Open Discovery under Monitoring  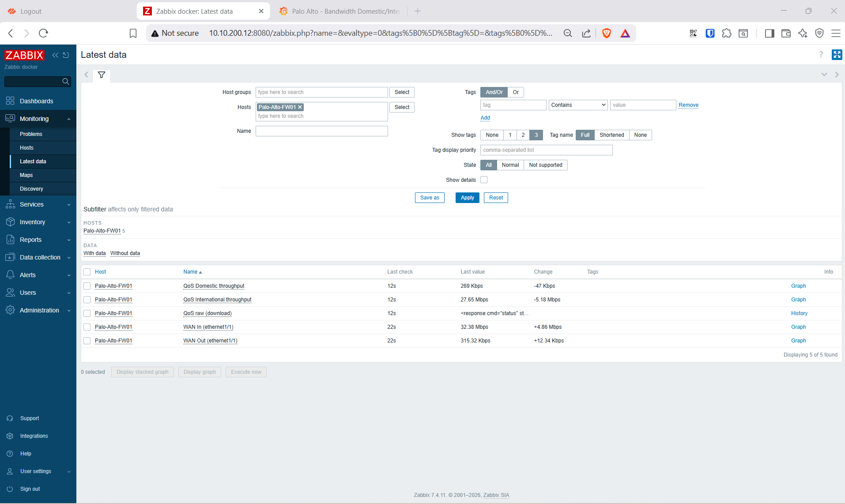(31, 189)
